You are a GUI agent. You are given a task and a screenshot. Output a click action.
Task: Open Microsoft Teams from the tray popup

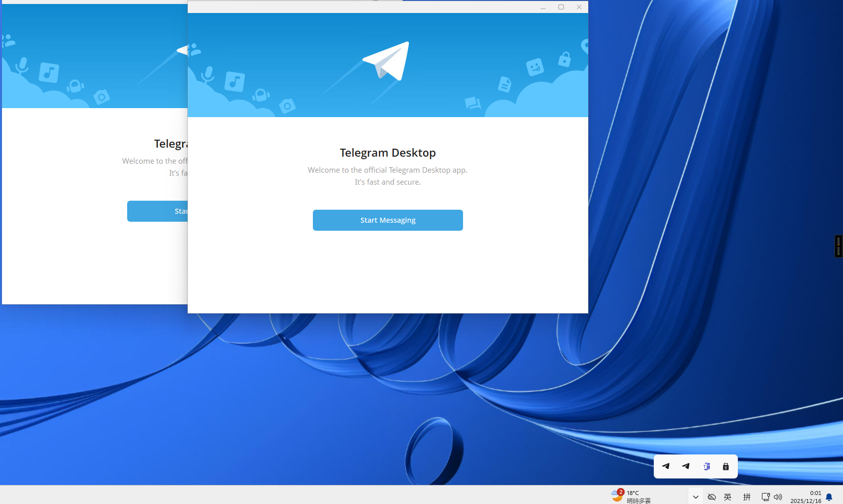pyautogui.click(x=706, y=466)
